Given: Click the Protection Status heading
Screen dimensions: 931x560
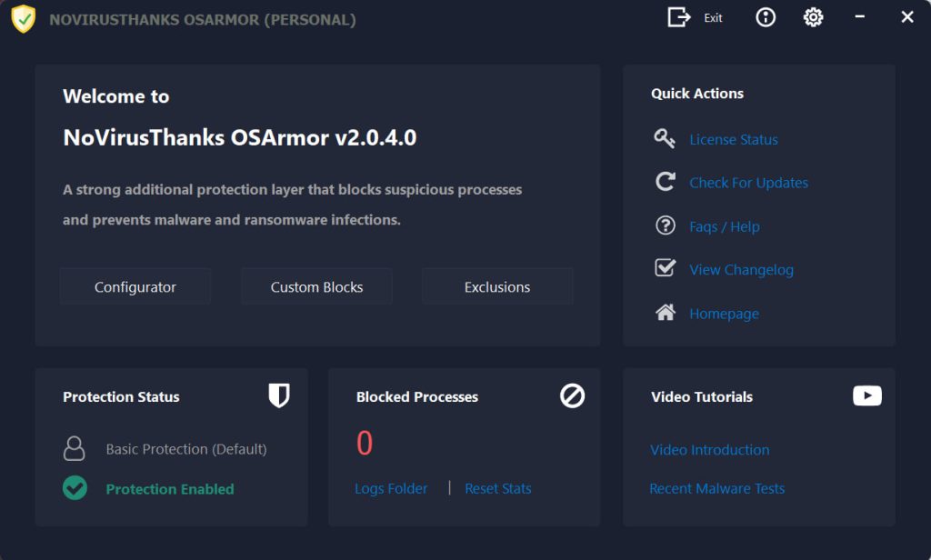Looking at the screenshot, I should pyautogui.click(x=121, y=396).
